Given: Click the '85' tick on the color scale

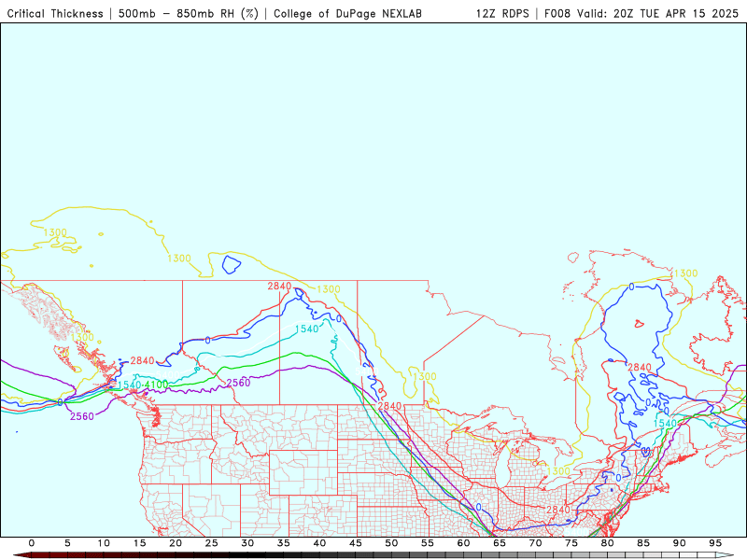Looking at the screenshot, I should click(x=643, y=543).
